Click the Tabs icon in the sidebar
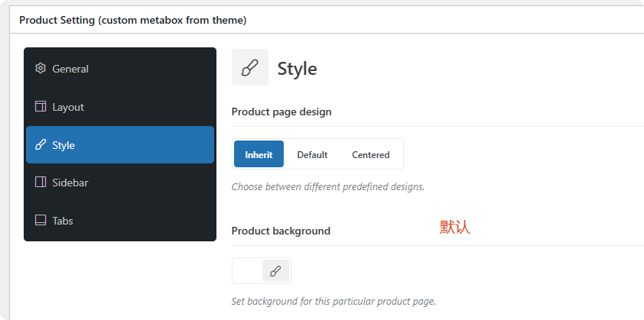Screen dimensions: 644x320 (x=41, y=221)
